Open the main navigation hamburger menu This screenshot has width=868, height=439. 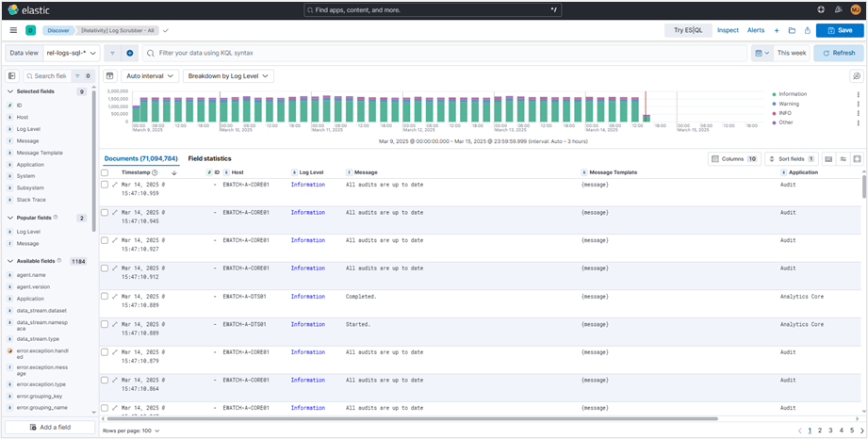[13, 30]
